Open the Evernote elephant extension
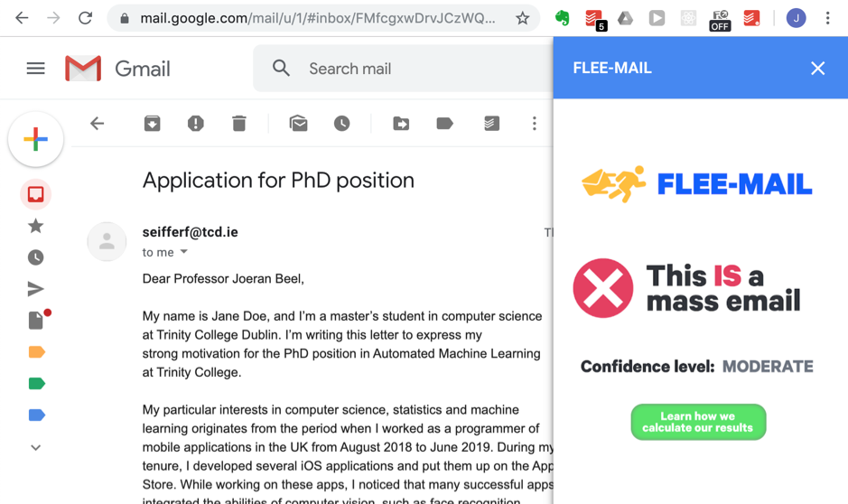Viewport: 848px width, 504px height. [563, 18]
